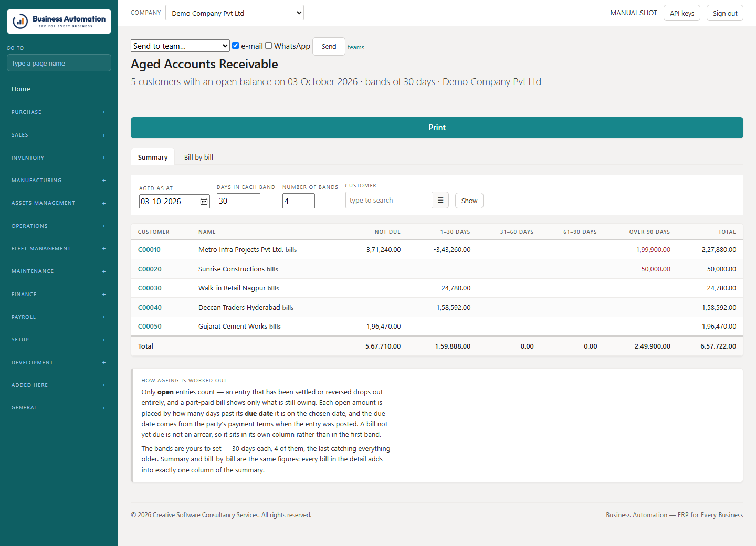Open customer C00040 link
The height and width of the screenshot is (546, 756).
150,308
